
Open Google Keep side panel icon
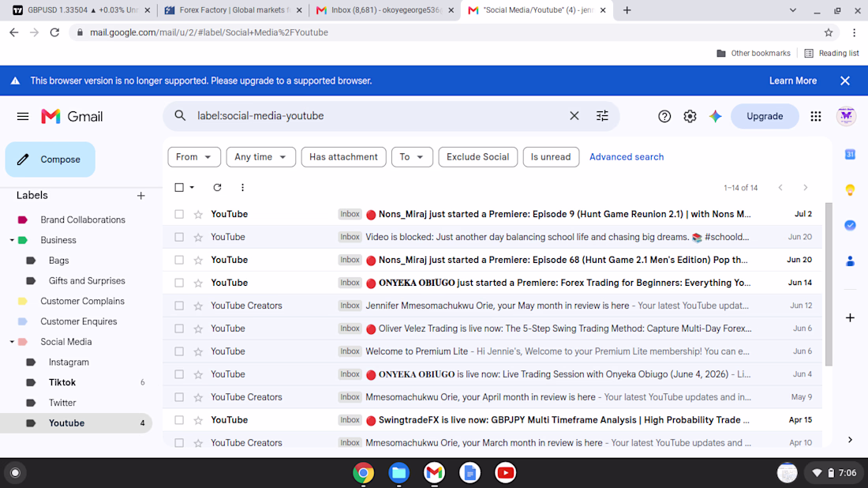850,190
